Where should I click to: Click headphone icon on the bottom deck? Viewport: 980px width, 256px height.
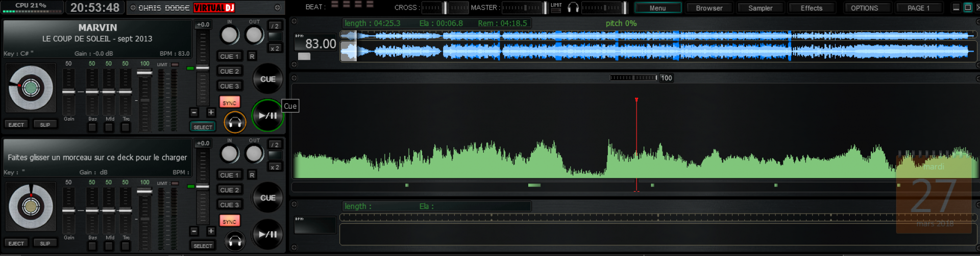point(235,241)
